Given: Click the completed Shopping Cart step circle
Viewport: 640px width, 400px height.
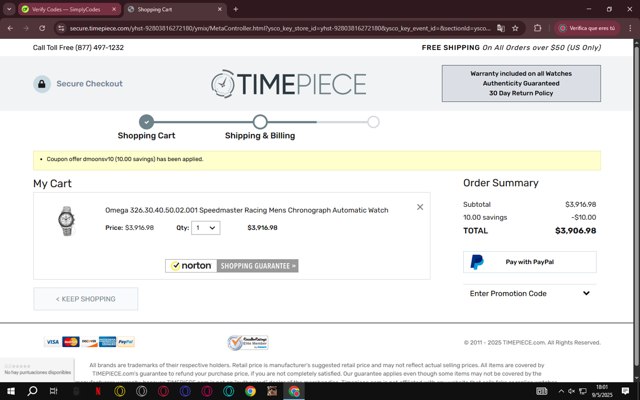Looking at the screenshot, I should (147, 122).
